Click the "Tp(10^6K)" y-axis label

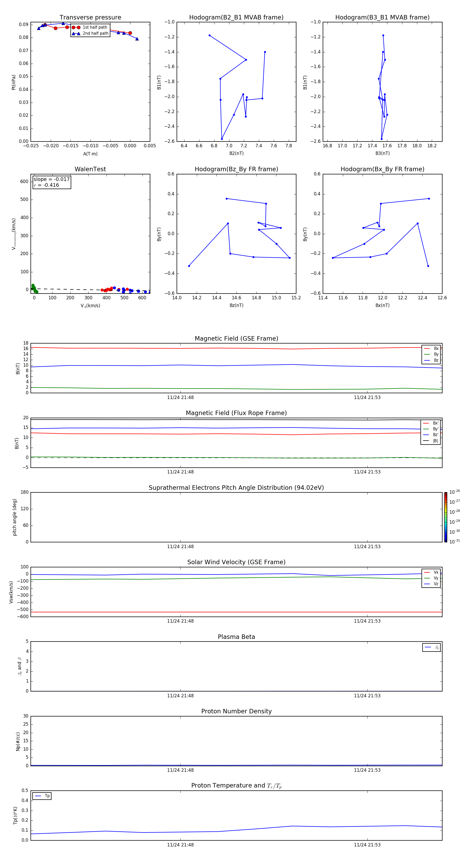coord(15,815)
